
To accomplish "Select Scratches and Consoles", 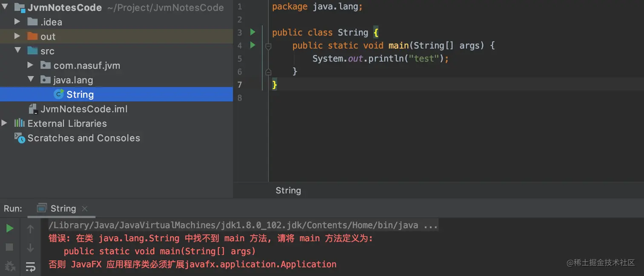I will (84, 138).
